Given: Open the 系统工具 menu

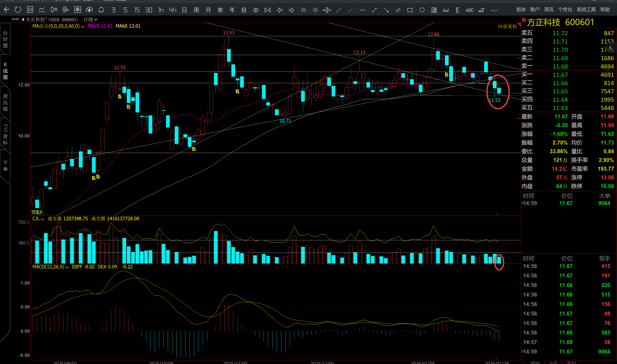Looking at the screenshot, I should point(586,10).
